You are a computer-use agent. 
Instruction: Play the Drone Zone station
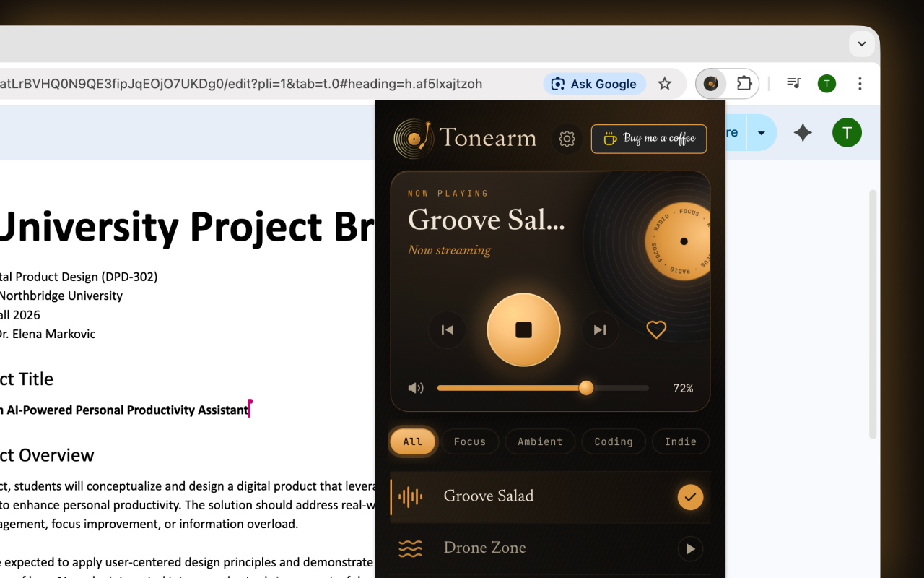pyautogui.click(x=690, y=549)
